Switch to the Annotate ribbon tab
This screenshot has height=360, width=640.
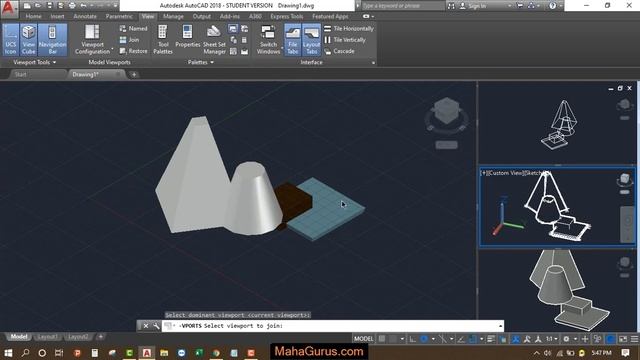[x=85, y=16]
